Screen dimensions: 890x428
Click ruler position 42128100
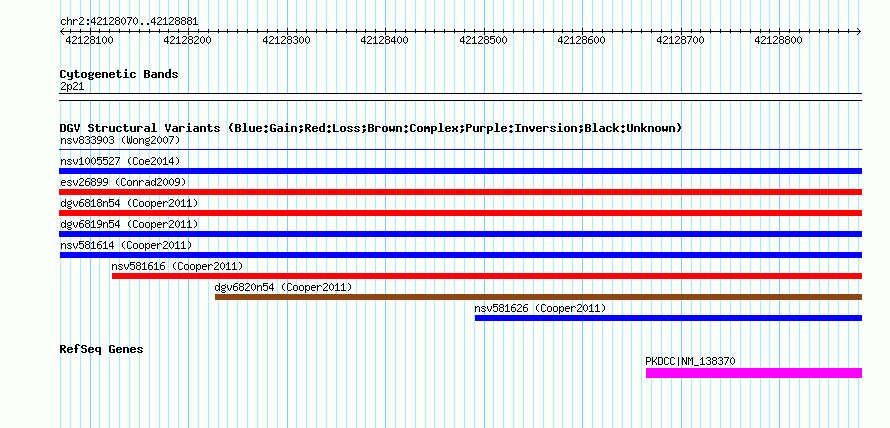(x=90, y=40)
